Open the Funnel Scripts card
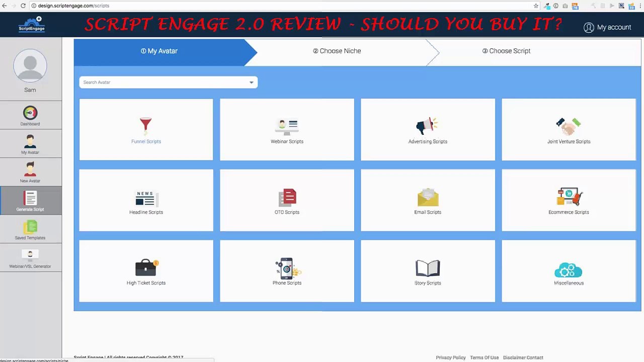This screenshot has width=644, height=362. tap(146, 130)
